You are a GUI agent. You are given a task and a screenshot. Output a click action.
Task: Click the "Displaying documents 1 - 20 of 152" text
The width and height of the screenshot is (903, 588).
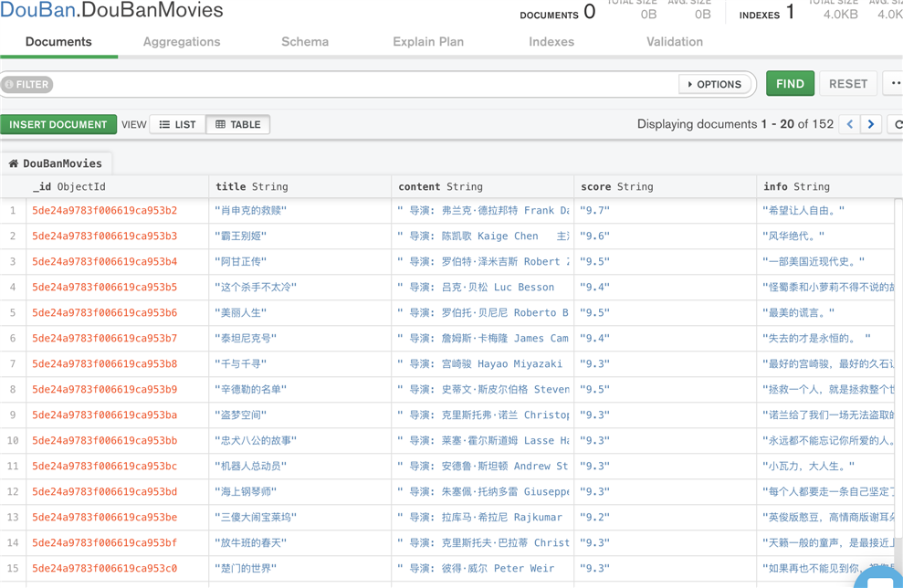735,124
